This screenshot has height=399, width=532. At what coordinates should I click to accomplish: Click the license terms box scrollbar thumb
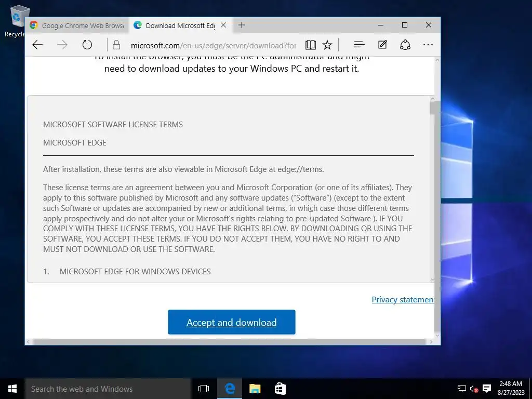coord(433,108)
